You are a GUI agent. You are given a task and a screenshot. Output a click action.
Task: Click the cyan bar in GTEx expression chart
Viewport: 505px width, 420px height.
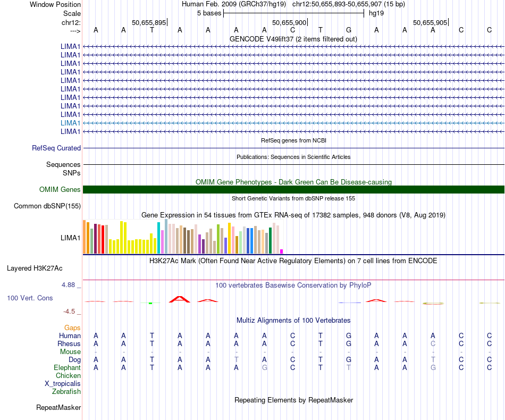[159, 238]
